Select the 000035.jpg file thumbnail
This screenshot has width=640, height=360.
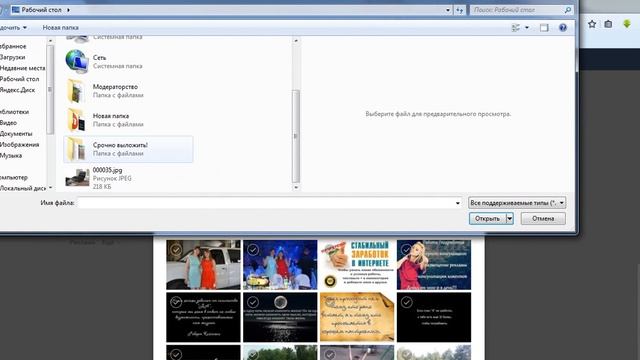pos(77,178)
